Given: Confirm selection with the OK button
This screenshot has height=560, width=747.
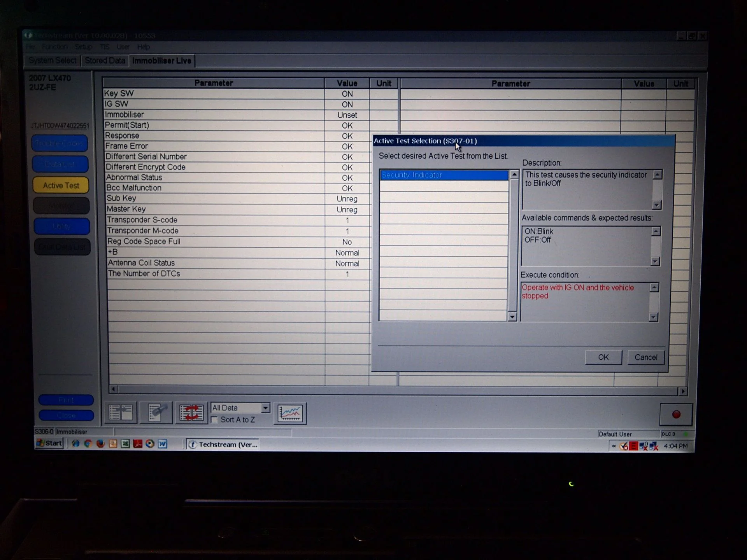Looking at the screenshot, I should tap(603, 357).
